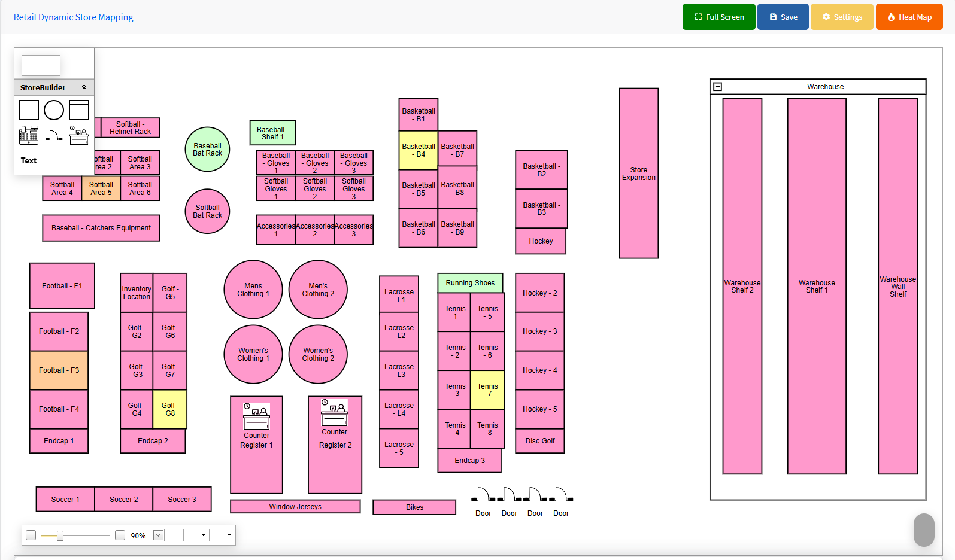
Task: Select the Accessories 2 block
Action: (314, 230)
